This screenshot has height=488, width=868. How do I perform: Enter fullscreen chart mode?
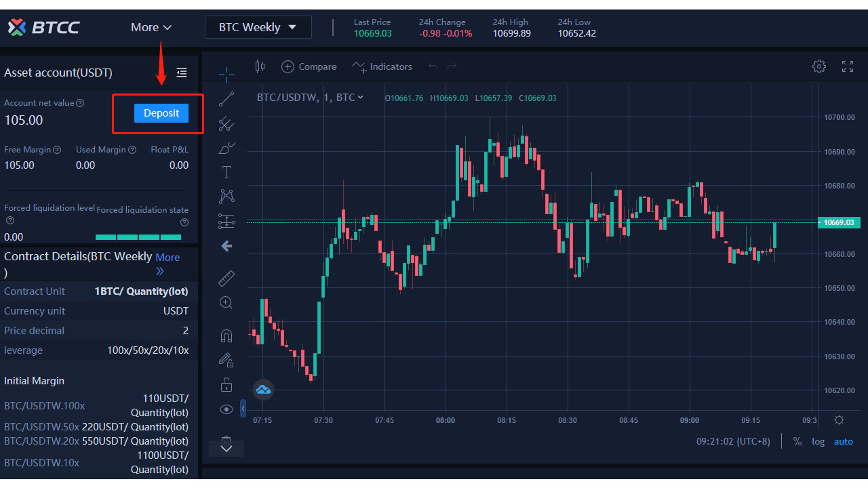pos(848,66)
